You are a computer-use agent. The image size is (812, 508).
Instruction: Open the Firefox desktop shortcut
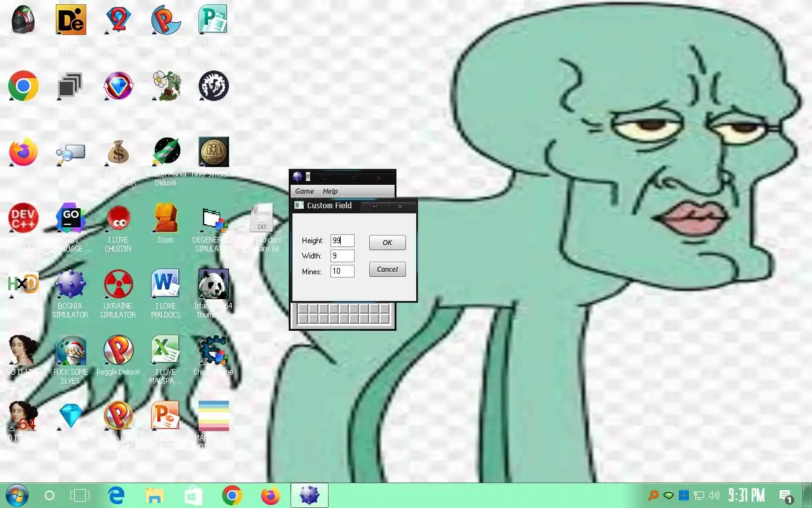23,152
